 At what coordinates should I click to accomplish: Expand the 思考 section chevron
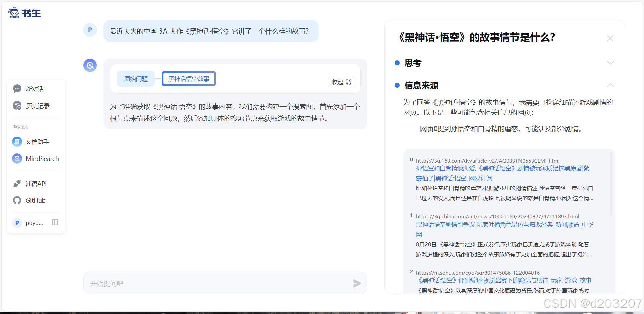[610, 63]
